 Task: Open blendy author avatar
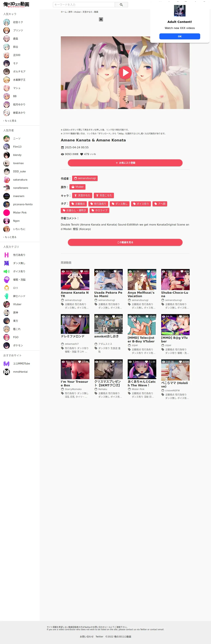tap(7, 155)
